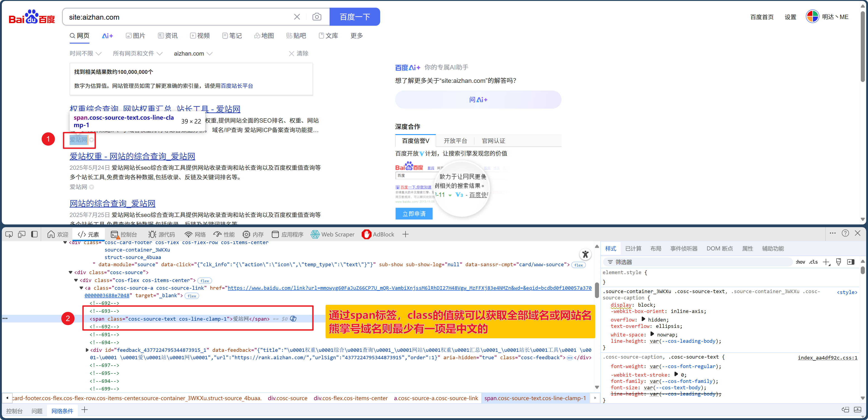Viewport: 868px width, 420px height.
Task: Expand the overflow: hidden property triangle
Action: pyautogui.click(x=643, y=319)
